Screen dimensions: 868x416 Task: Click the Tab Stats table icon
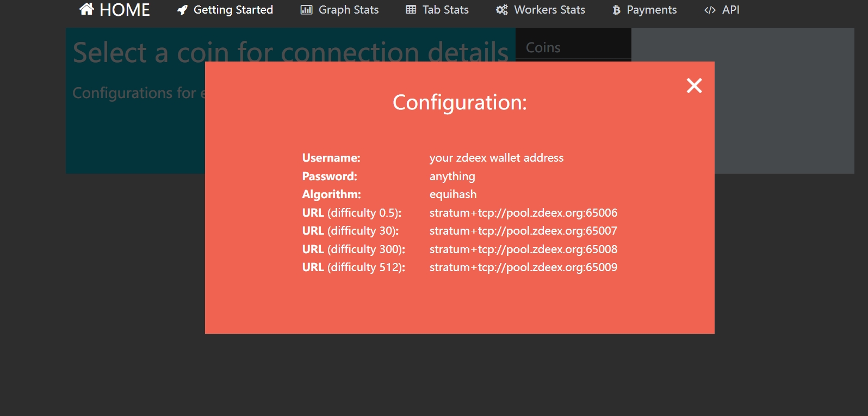click(x=411, y=10)
